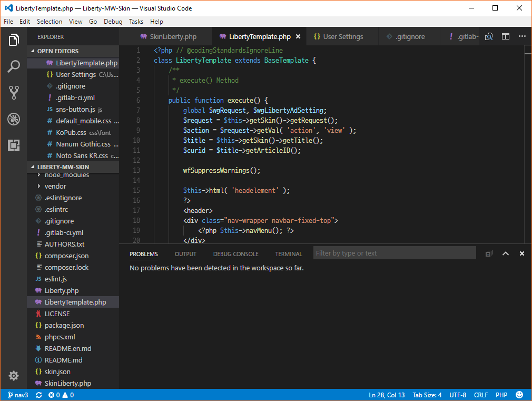
Task: Open sns-button.js in open editors
Action: click(x=73, y=109)
